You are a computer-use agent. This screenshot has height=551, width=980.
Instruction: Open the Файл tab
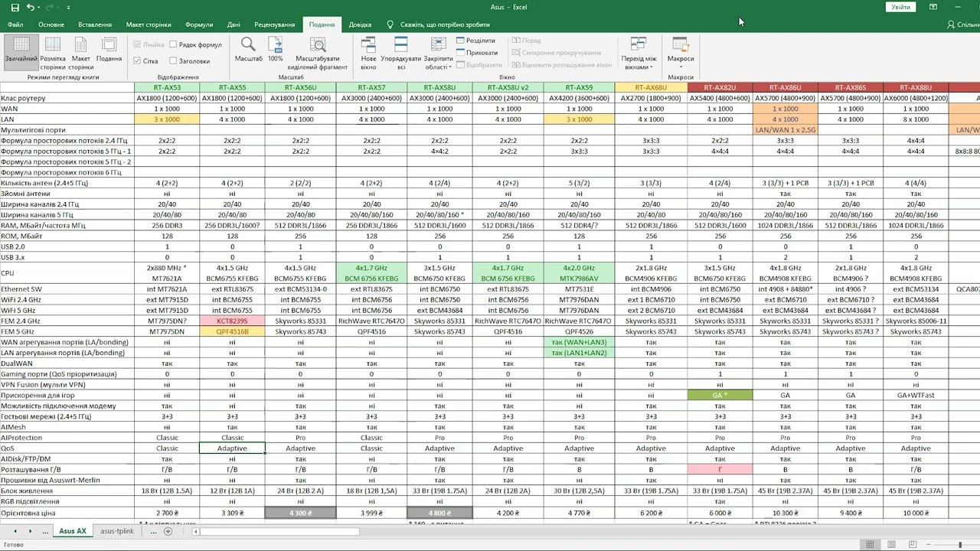(x=15, y=24)
